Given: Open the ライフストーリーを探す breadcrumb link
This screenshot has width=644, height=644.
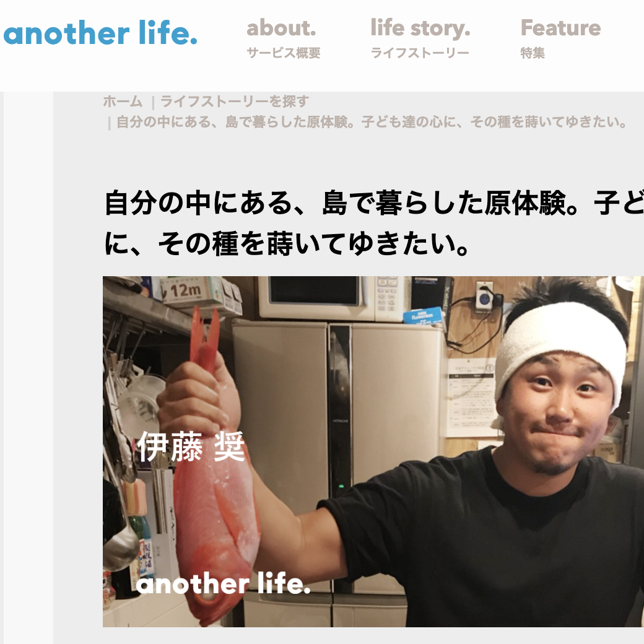Looking at the screenshot, I should 235,101.
